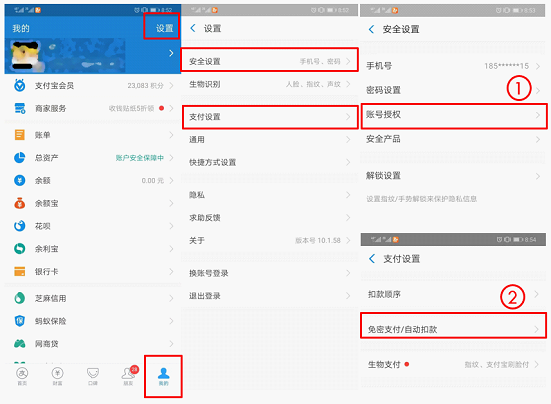Select 账号授权 in security settings
Viewport: 551px width, 404px height.
point(454,115)
